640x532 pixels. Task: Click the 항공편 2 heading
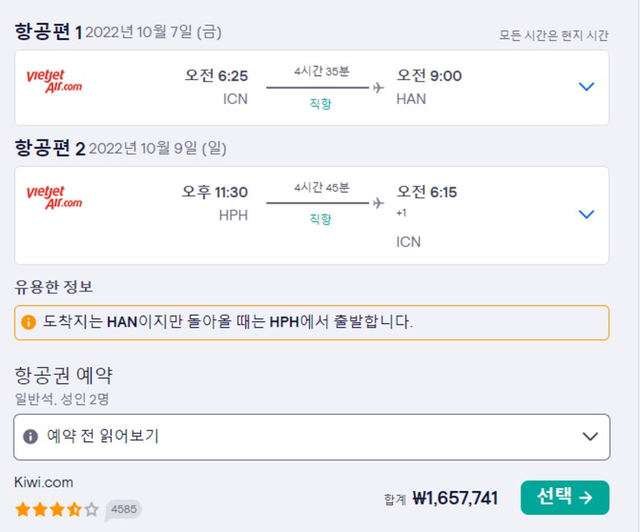tap(50, 148)
